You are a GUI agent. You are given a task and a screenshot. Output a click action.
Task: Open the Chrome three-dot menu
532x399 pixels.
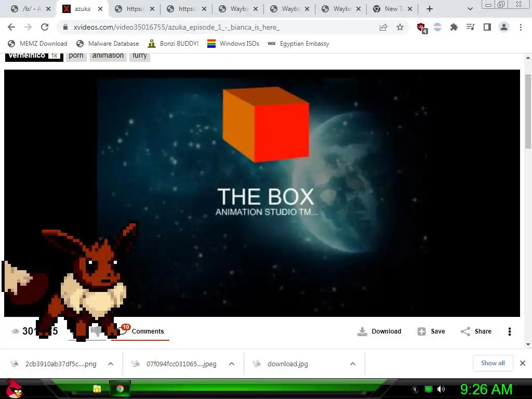(521, 27)
